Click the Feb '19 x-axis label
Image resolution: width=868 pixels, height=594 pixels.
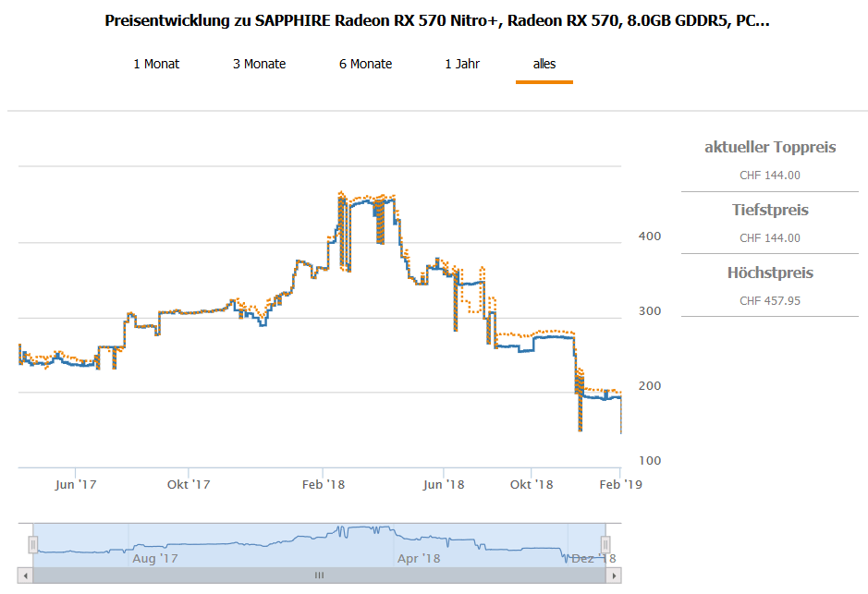click(x=620, y=484)
